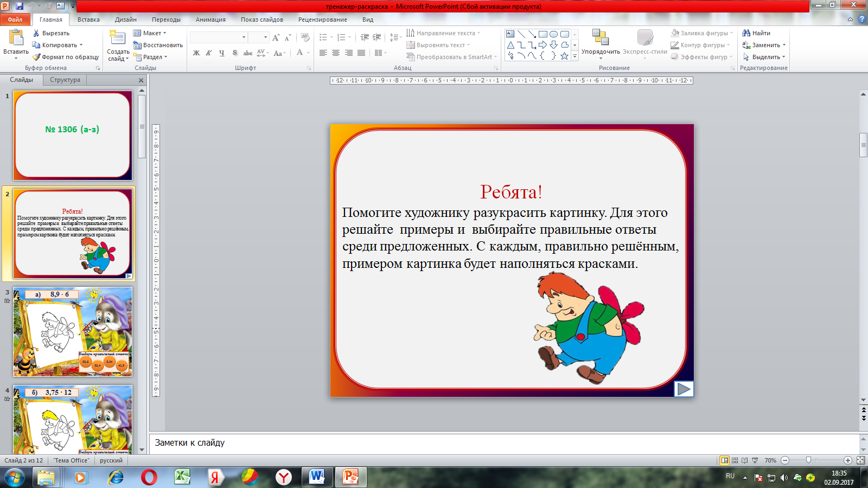Toggle center text alignment
The width and height of the screenshot is (868, 488).
point(336,53)
